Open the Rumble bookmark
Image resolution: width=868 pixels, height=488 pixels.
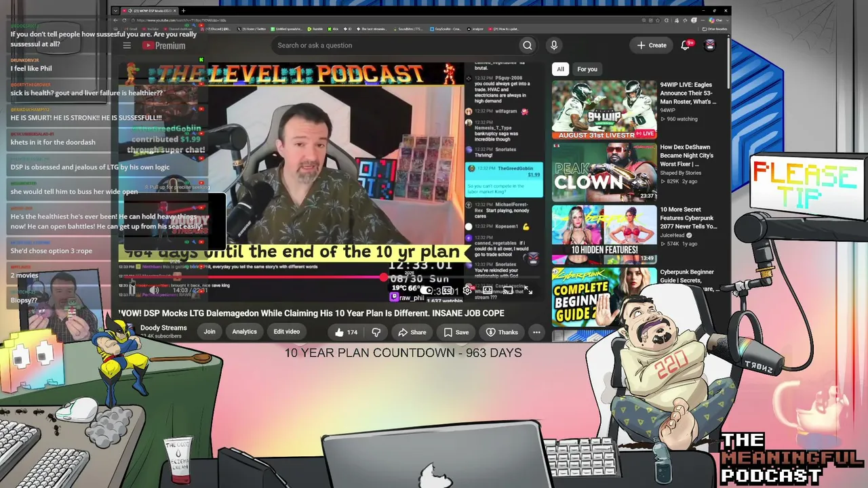point(315,29)
